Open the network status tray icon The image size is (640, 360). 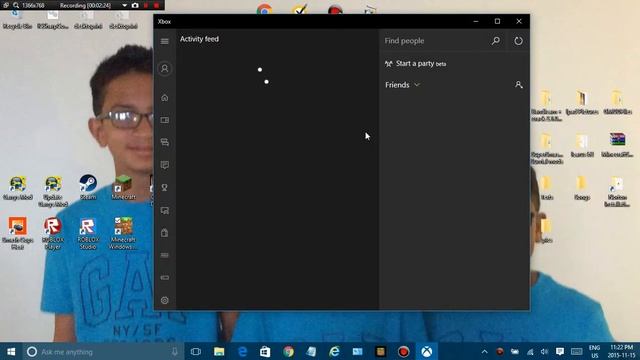tap(530, 351)
